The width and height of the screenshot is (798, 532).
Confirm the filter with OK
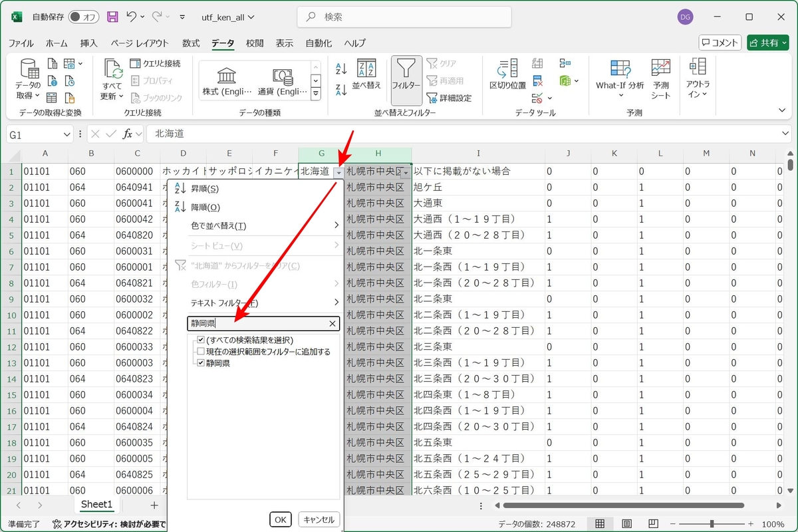(x=281, y=519)
